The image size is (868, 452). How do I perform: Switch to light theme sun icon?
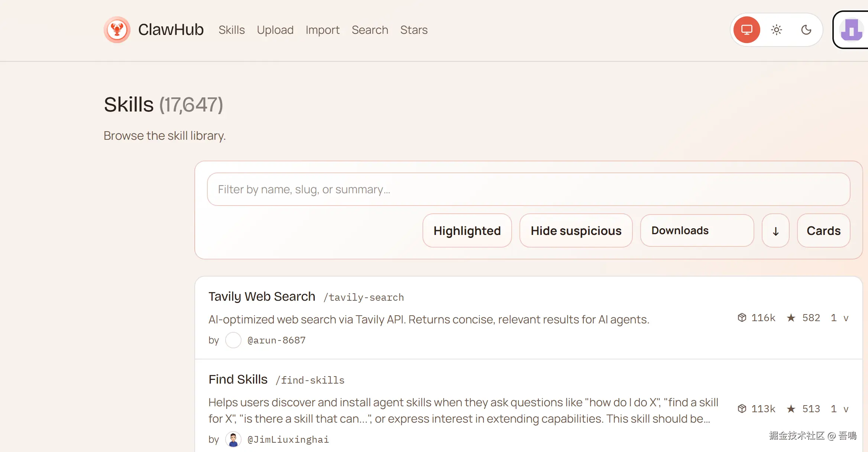coord(776,30)
